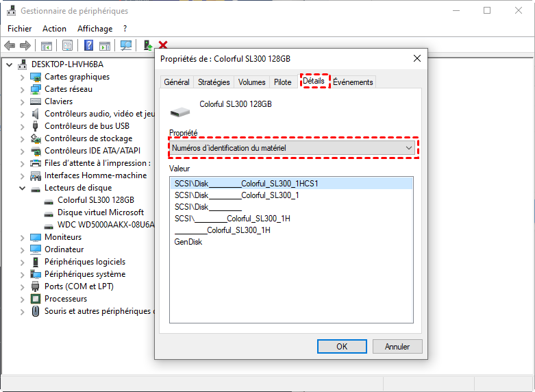This screenshot has height=392, width=535.
Task: Expand the Processeurs node
Action: (x=22, y=299)
